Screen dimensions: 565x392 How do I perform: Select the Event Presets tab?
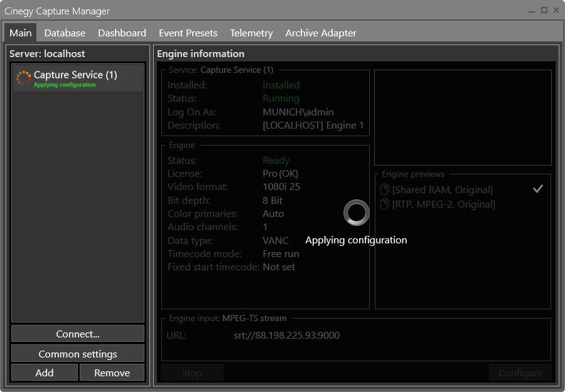(x=188, y=33)
